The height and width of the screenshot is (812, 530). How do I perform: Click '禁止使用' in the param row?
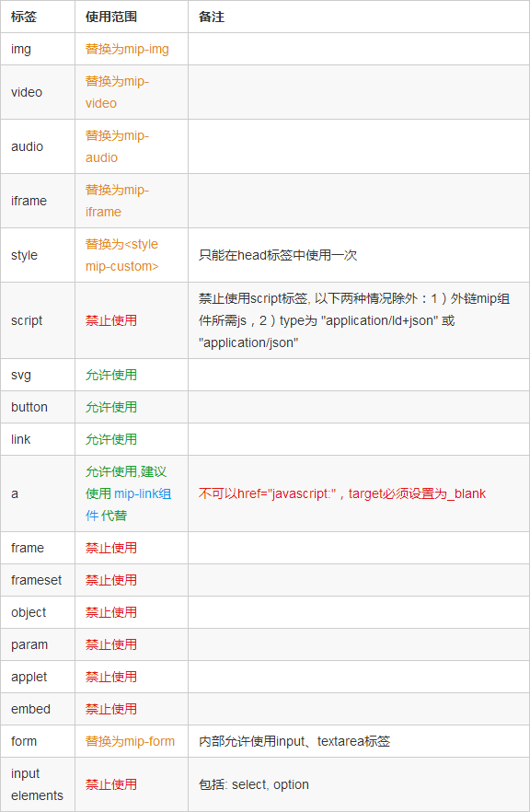pos(111,644)
